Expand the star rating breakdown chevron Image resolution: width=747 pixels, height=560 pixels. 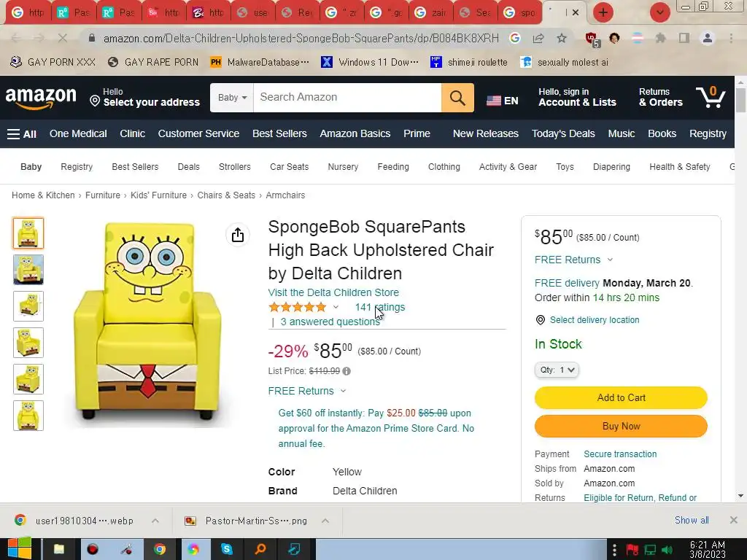tap(336, 307)
